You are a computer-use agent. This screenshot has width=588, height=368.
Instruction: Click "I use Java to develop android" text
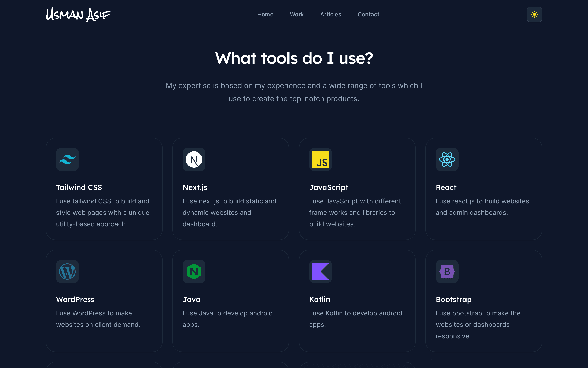(x=228, y=319)
